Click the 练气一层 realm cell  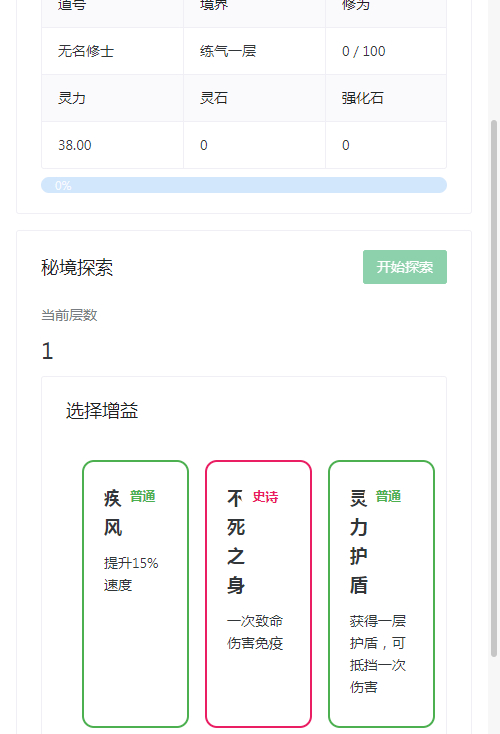pyautogui.click(x=254, y=51)
